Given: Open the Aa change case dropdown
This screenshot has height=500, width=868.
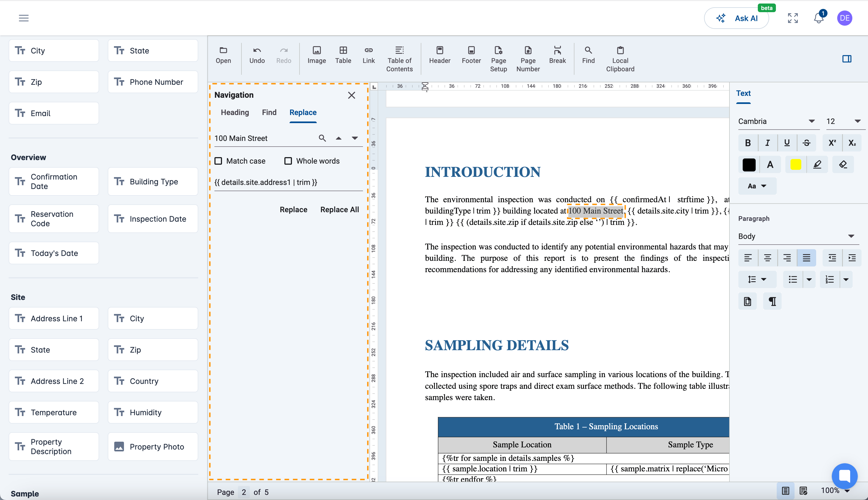Looking at the screenshot, I should pos(757,186).
